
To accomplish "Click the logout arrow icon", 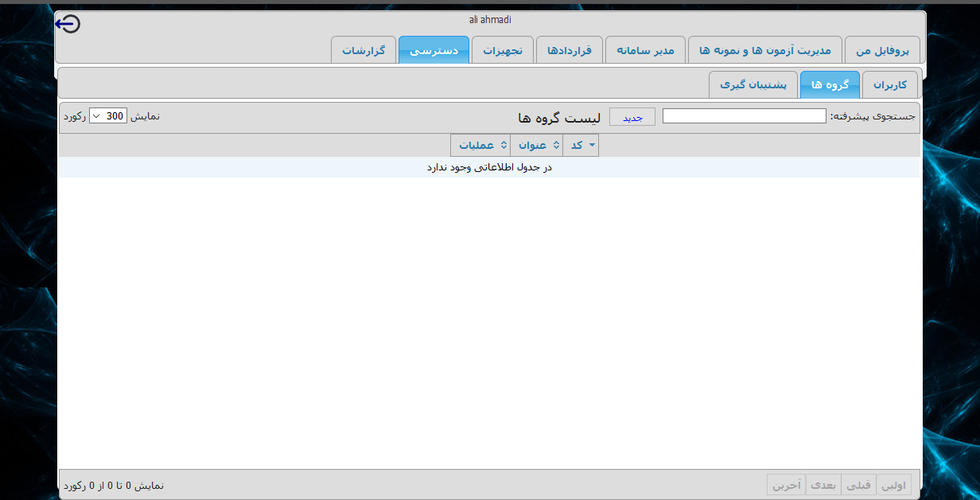I will point(68,25).
